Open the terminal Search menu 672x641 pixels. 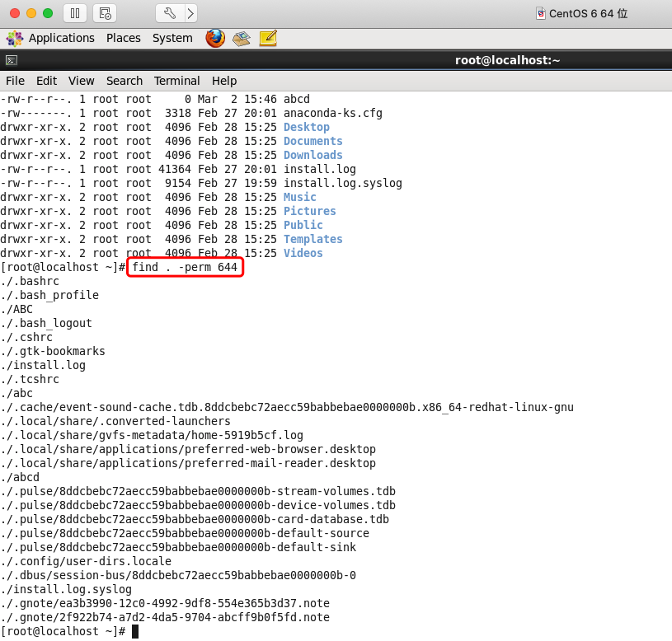(125, 81)
